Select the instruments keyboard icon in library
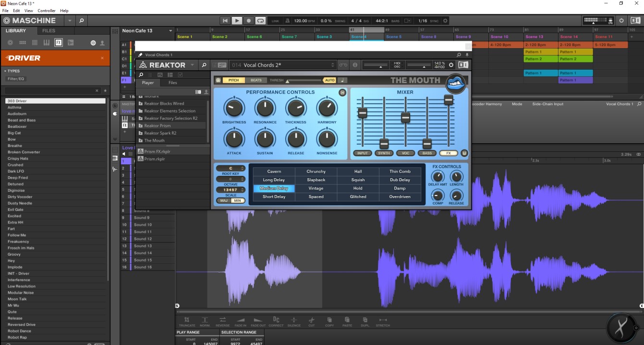The width and height of the screenshot is (644, 345). tap(46, 42)
